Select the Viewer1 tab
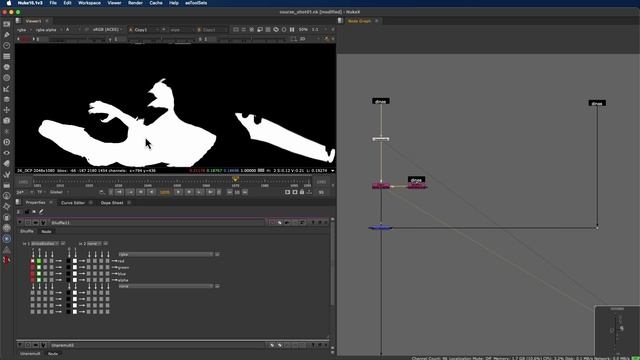 (33, 21)
